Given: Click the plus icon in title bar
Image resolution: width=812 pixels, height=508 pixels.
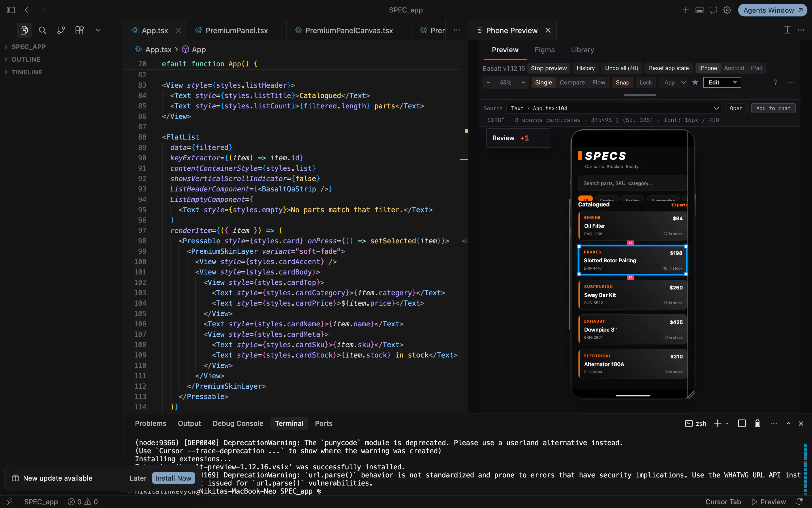Looking at the screenshot, I should (x=685, y=10).
